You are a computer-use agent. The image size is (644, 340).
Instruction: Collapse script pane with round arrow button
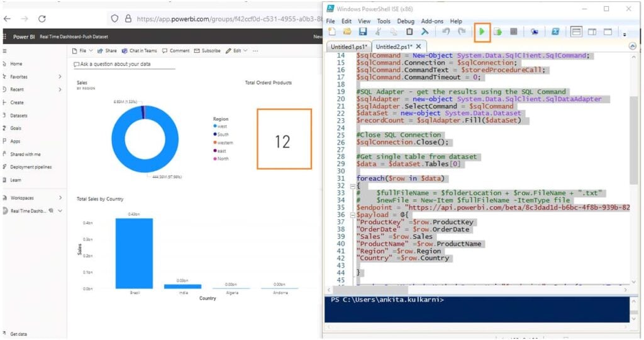[x=633, y=47]
